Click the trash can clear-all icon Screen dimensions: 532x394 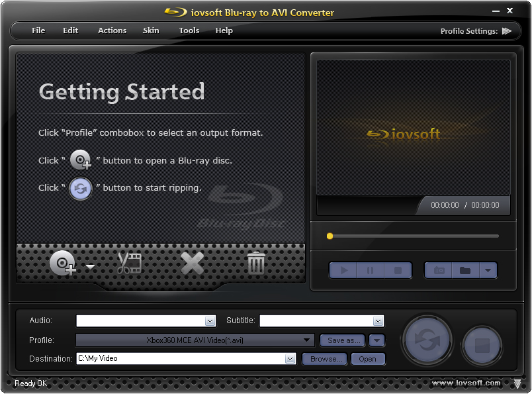(256, 262)
